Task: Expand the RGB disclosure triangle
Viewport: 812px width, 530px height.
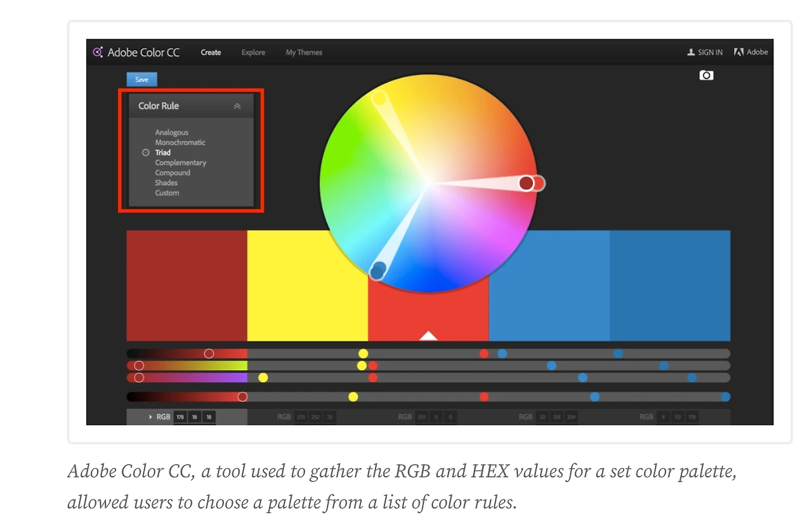Action: click(151, 417)
